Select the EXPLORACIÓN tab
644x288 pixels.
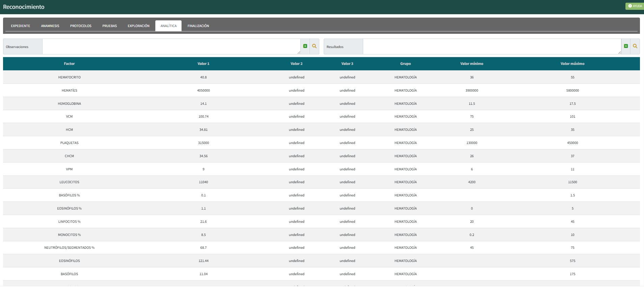(138, 26)
